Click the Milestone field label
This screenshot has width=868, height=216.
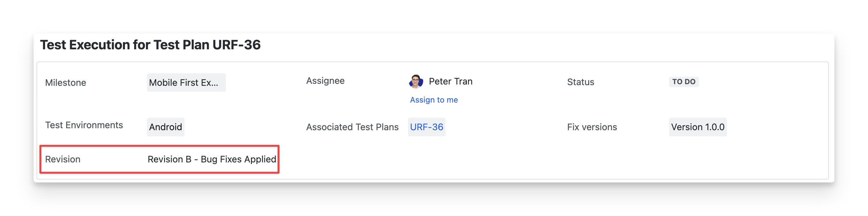click(66, 83)
